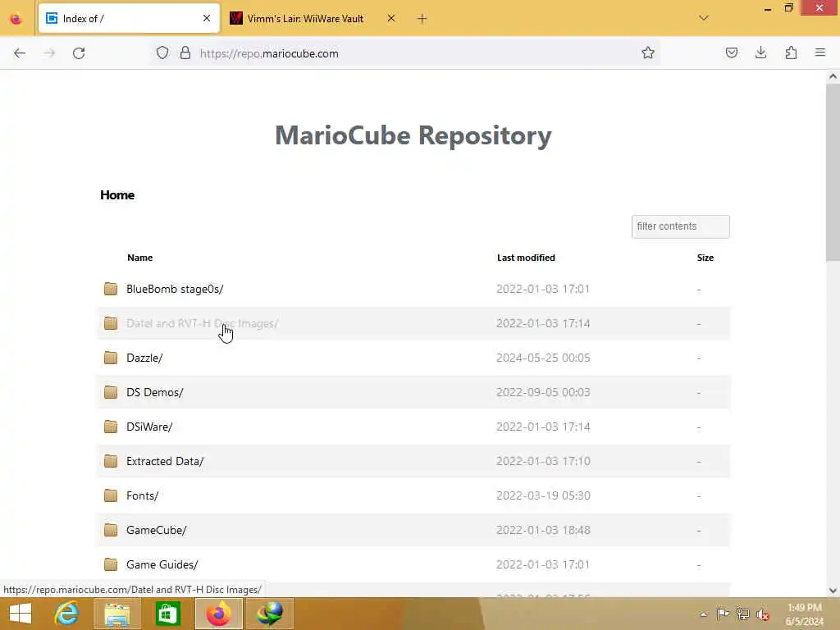Click date 2024-05-25 00:05 in Dazzle row
The height and width of the screenshot is (630, 840).
coord(543,358)
